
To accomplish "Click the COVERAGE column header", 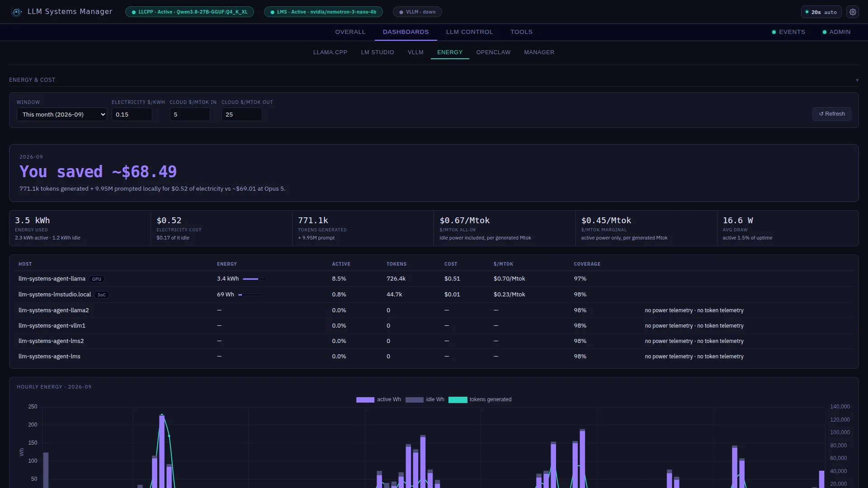I will point(587,264).
